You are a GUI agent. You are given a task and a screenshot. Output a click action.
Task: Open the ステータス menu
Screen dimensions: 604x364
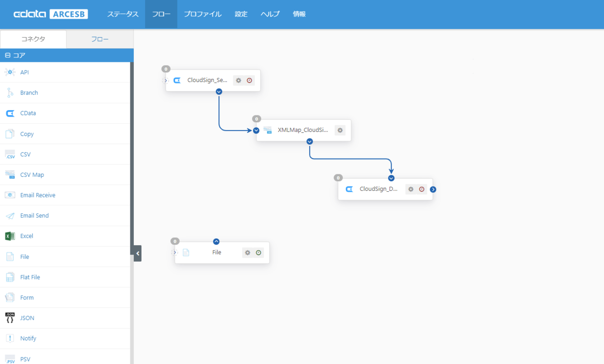(x=122, y=14)
